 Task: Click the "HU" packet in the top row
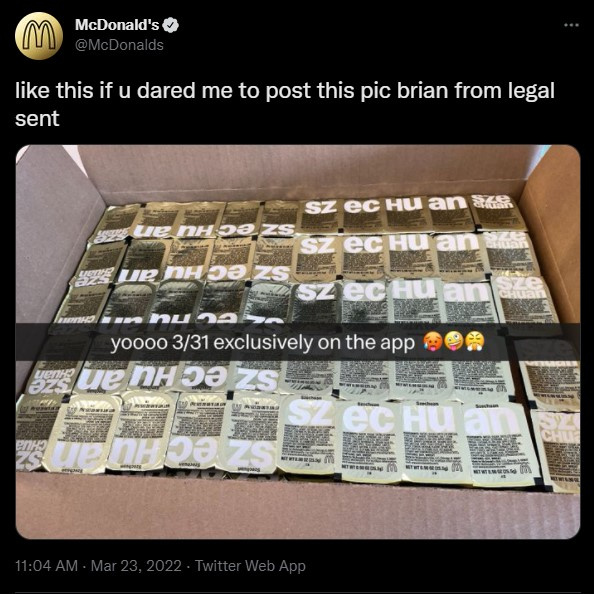pos(405,204)
